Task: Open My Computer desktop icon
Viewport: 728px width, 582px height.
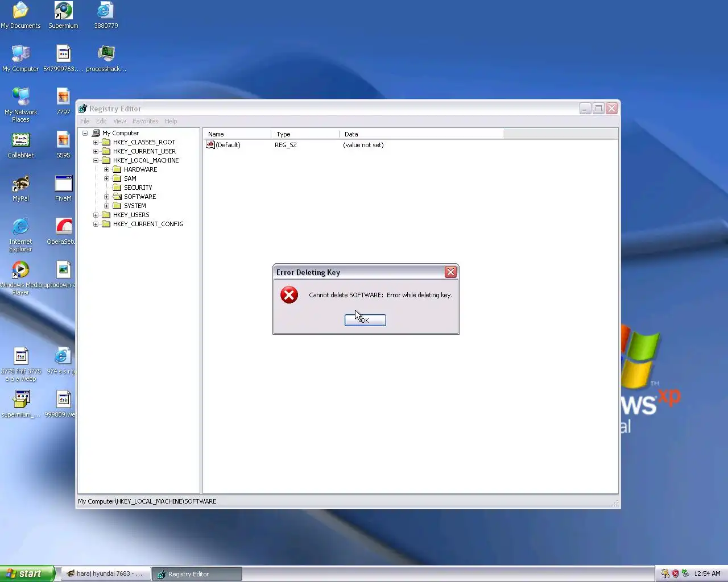Action: click(x=20, y=59)
